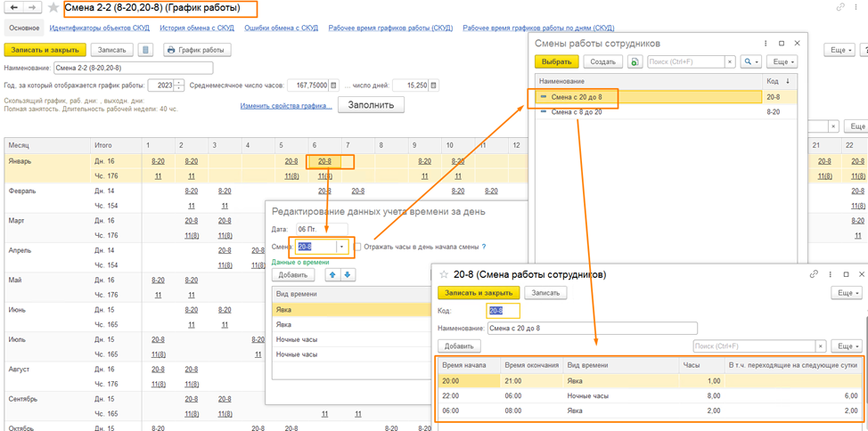Click Изменить свойства графика link
This screenshot has height=431, width=868.
tap(285, 106)
